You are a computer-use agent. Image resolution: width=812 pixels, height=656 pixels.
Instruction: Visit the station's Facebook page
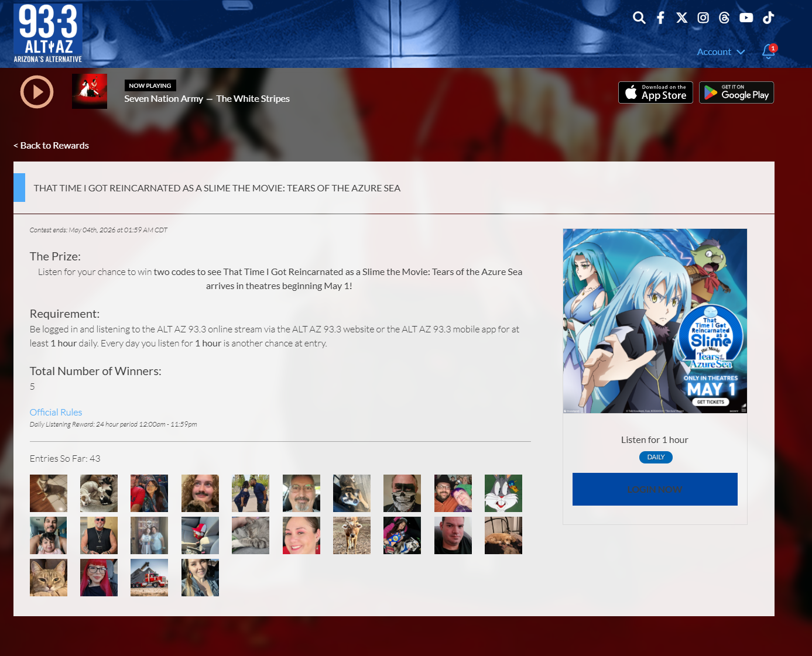[660, 18]
